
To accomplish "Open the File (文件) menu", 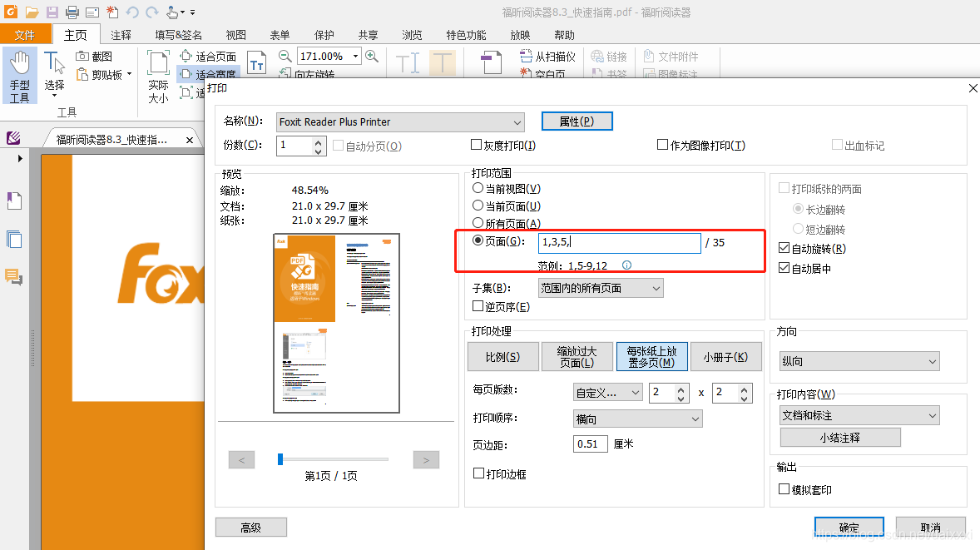I will tap(25, 34).
